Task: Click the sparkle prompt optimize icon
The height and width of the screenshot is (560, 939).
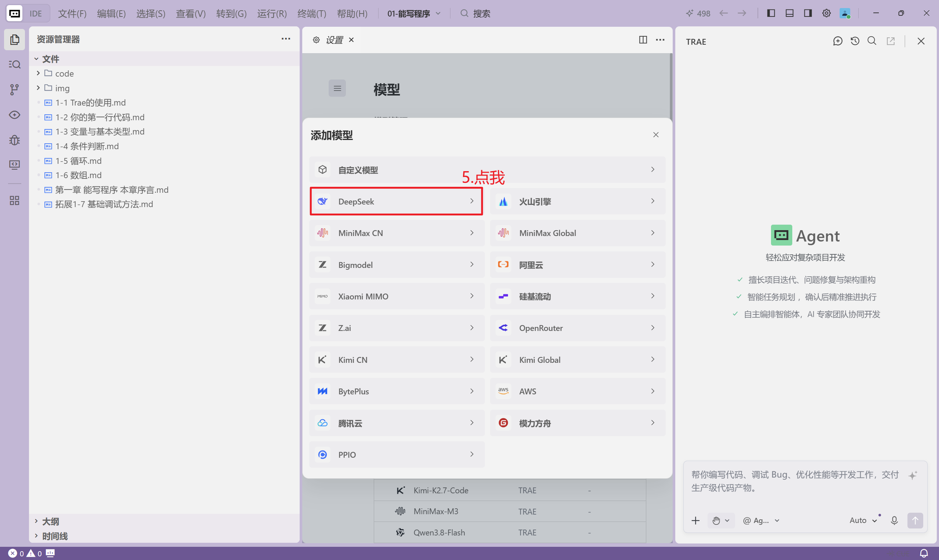Action: click(x=913, y=475)
